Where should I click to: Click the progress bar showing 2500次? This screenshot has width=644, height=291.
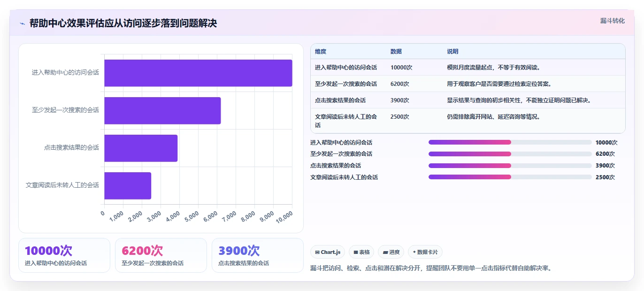[510, 177]
